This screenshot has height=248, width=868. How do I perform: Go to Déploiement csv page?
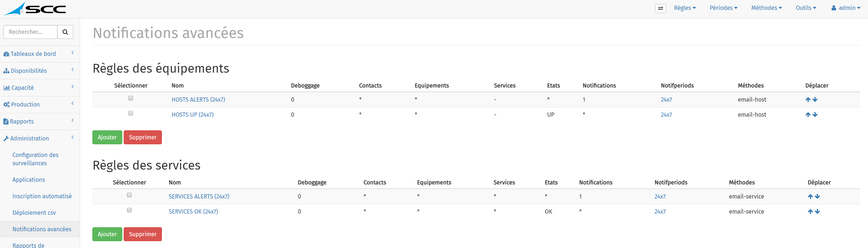pos(34,213)
